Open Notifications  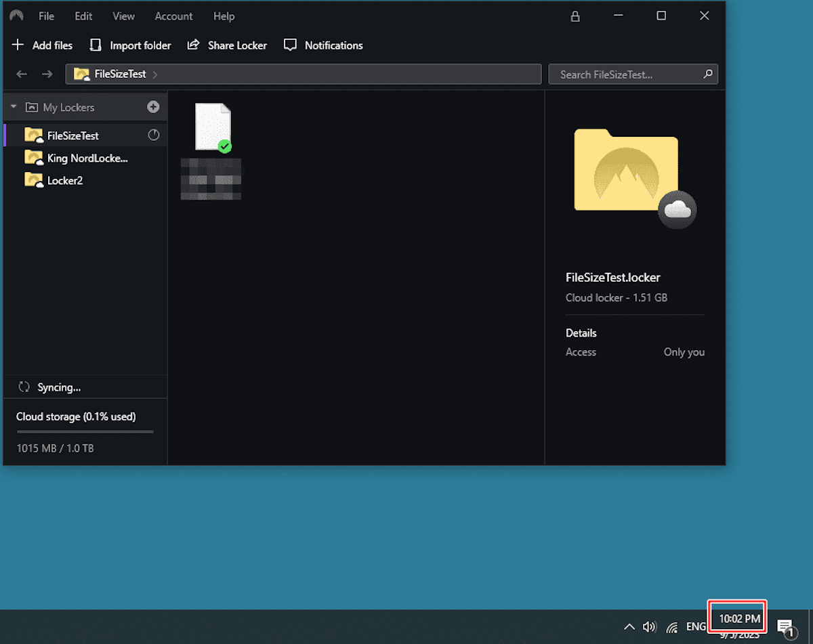tap(323, 45)
